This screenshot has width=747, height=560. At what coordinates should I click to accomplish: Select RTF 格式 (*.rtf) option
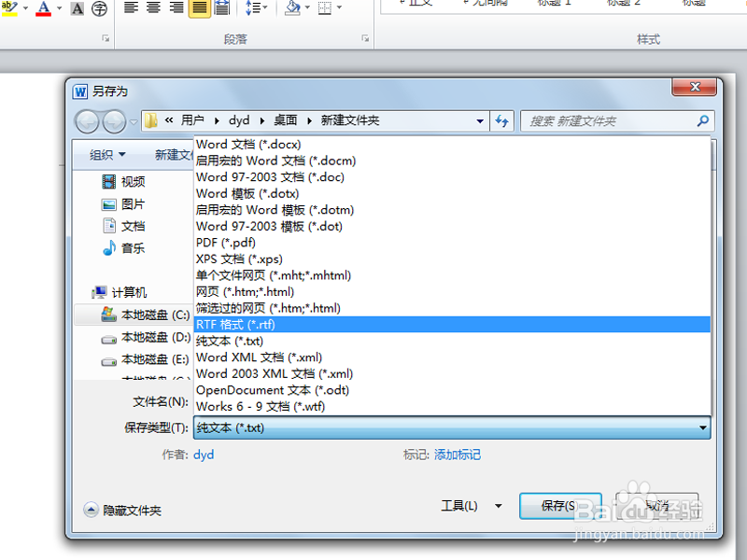click(452, 324)
